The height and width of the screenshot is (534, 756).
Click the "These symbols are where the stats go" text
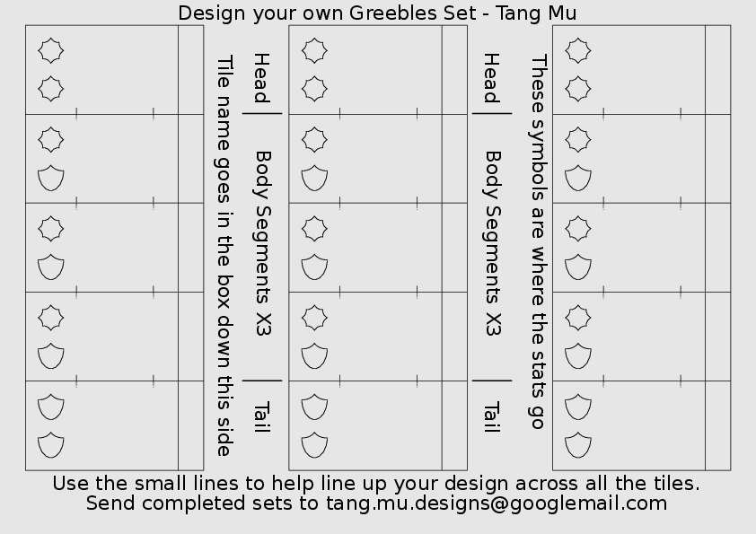click(538, 242)
